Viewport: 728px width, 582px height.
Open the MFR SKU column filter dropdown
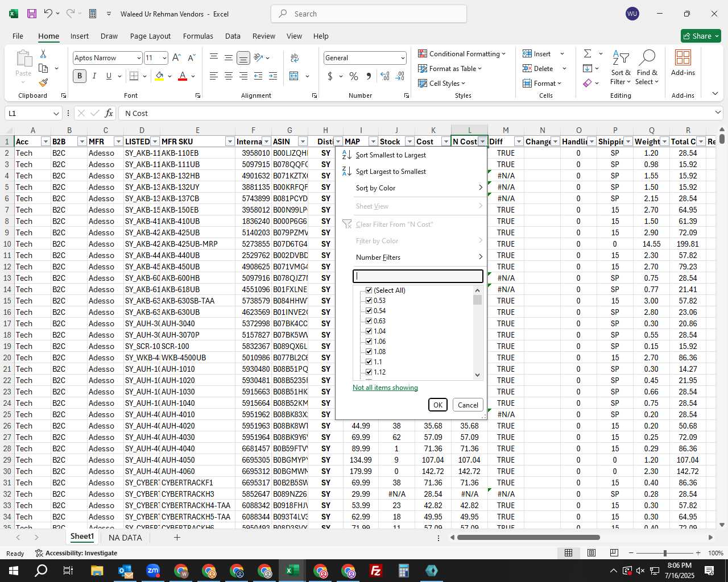pyautogui.click(x=230, y=142)
